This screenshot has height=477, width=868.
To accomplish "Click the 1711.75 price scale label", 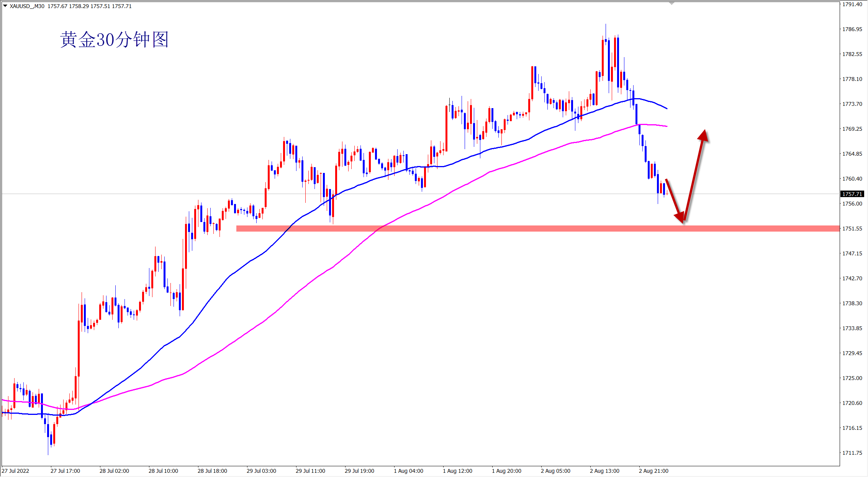I will (852, 453).
